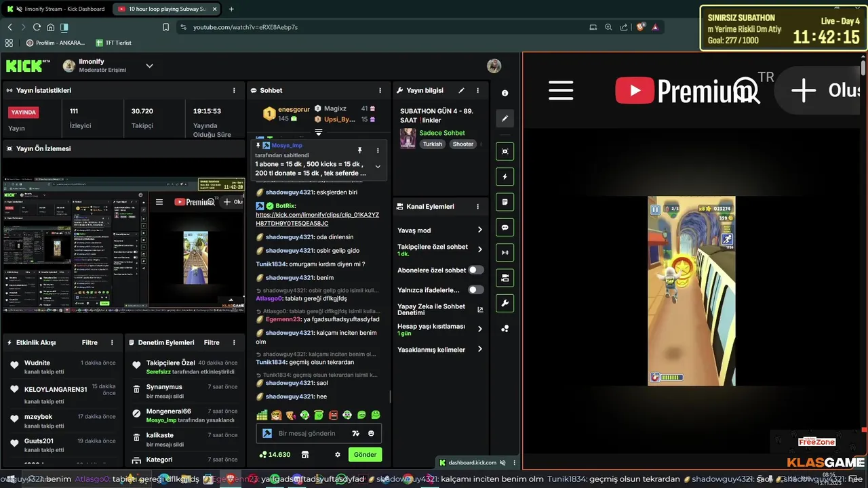Toggle Yalnızca ifadelerle switch
The height and width of the screenshot is (488, 868).
(476, 290)
